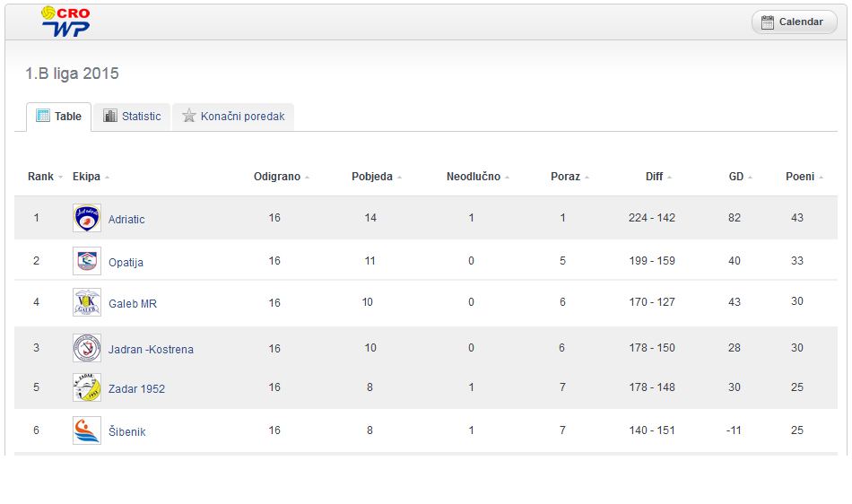Click Opatija's 11 wins cell
Image resolution: width=852 pixels, height=504 pixels.
coord(369,261)
